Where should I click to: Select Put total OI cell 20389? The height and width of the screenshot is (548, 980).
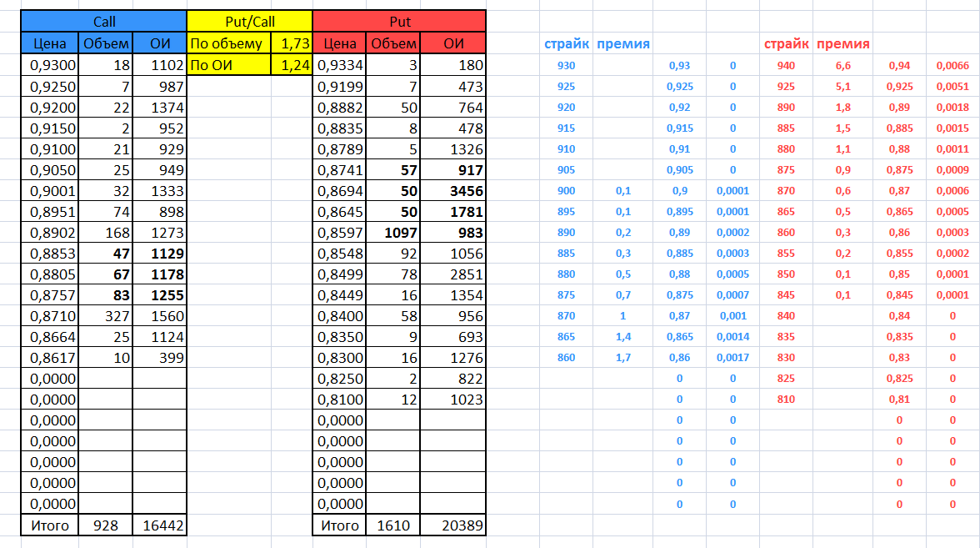tap(453, 525)
